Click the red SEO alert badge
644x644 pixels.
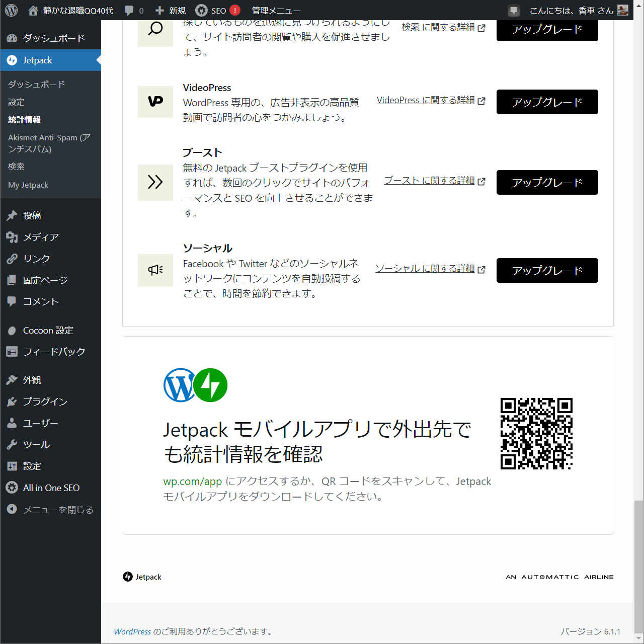(235, 10)
